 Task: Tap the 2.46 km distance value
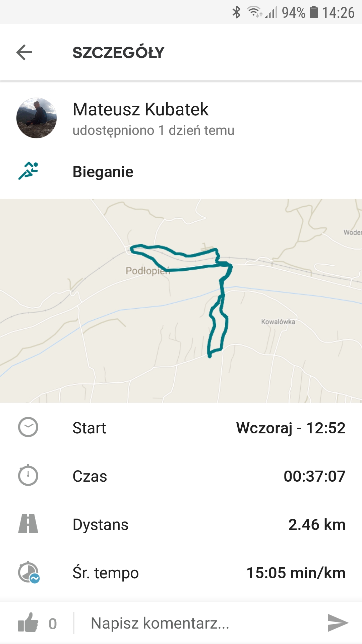[316, 525]
